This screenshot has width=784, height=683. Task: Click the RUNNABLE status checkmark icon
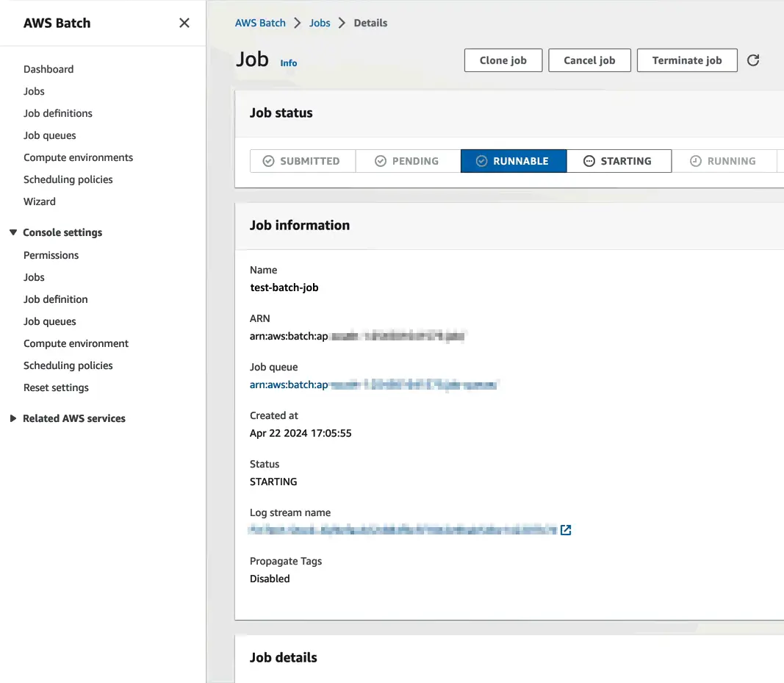click(481, 161)
